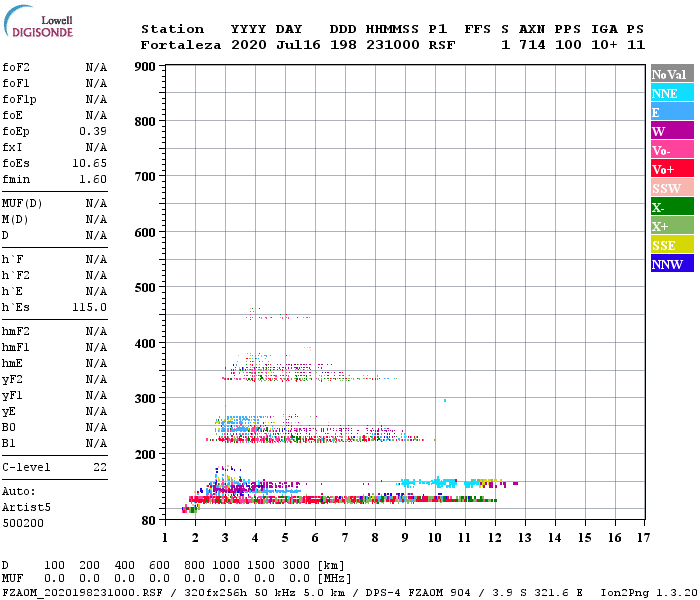Click the 17 MHz frequency axis label
This screenshot has height=600, width=700.
(643, 538)
